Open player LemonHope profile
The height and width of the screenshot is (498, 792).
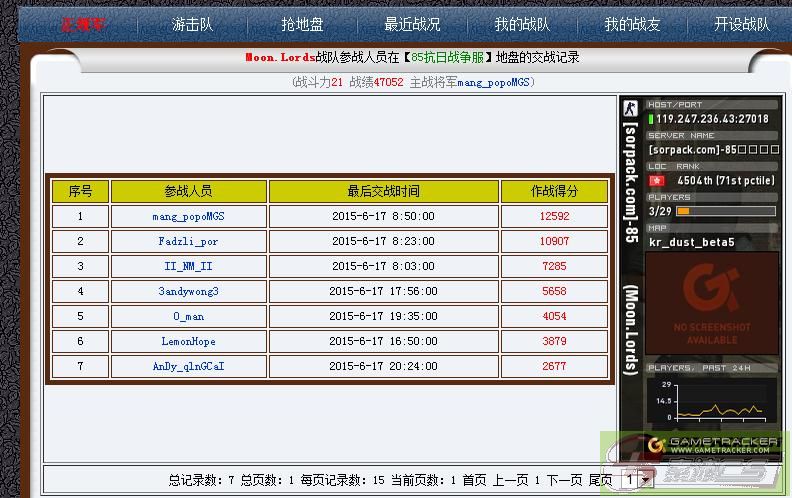(188, 341)
